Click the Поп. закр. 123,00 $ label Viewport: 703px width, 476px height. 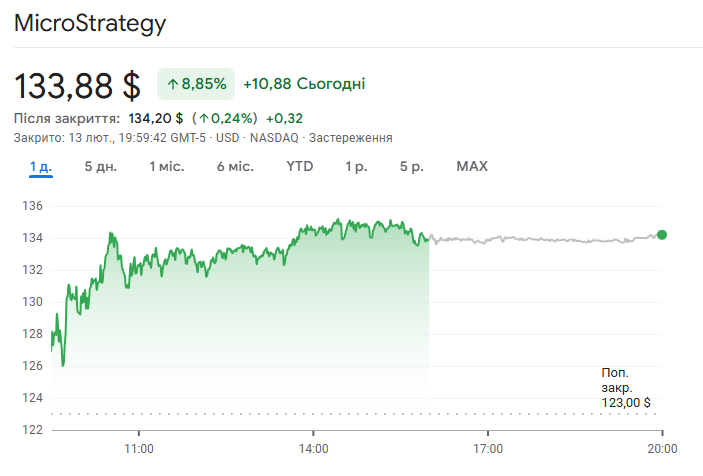(x=626, y=387)
